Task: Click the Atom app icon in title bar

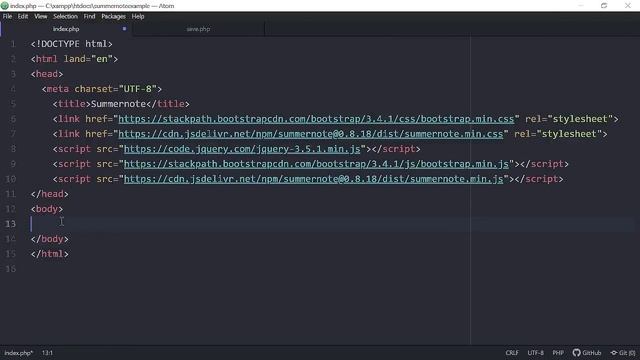Action: coord(5,6)
